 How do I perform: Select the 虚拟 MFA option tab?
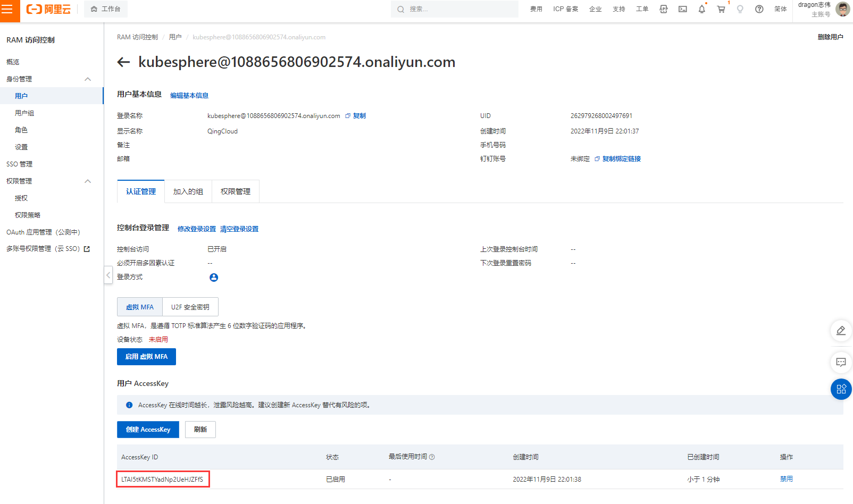tap(140, 307)
